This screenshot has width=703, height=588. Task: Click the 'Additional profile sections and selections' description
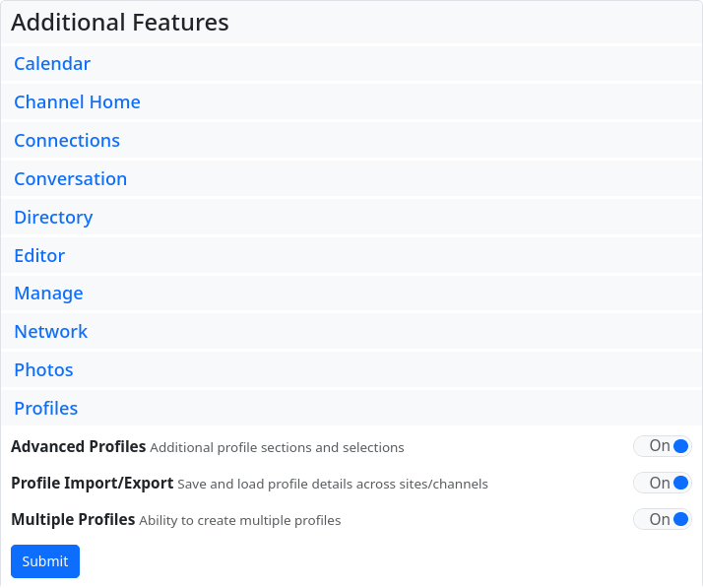(x=277, y=447)
